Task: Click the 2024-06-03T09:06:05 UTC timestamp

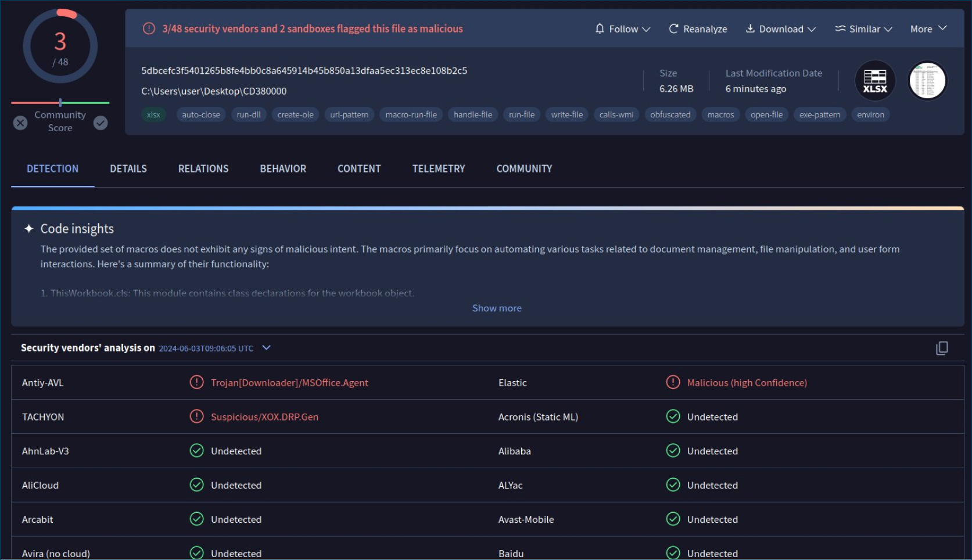Action: [x=206, y=348]
